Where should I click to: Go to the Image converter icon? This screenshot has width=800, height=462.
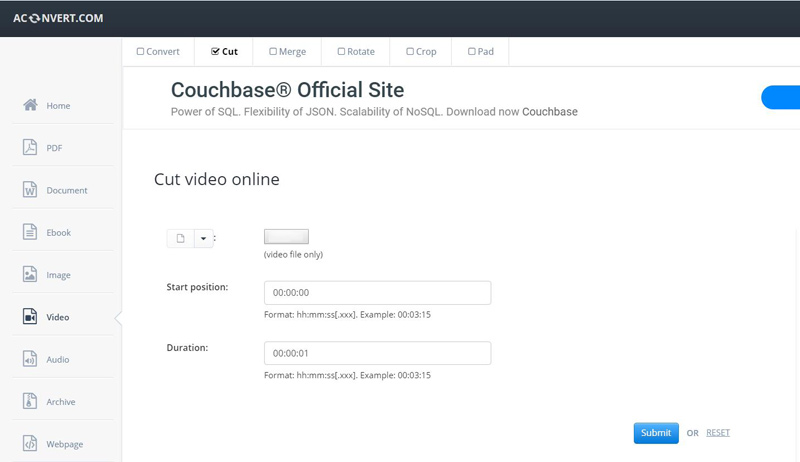pyautogui.click(x=30, y=275)
